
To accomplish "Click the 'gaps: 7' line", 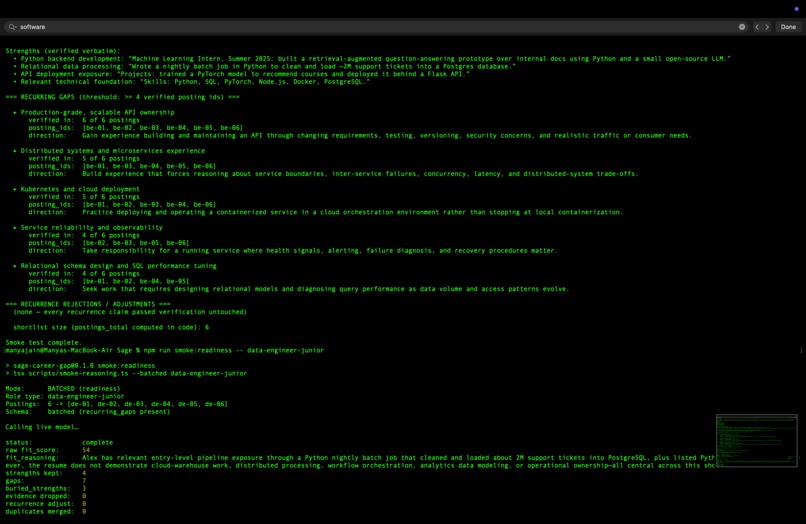I will (x=46, y=481).
